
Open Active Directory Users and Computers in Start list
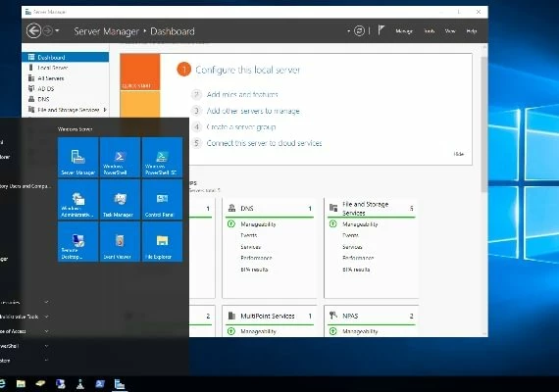pos(25,186)
